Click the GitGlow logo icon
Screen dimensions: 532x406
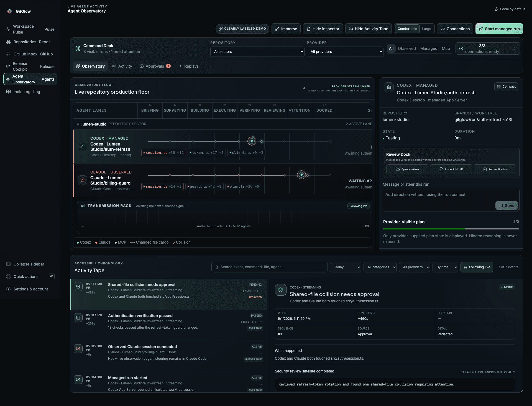pyautogui.click(x=9, y=11)
